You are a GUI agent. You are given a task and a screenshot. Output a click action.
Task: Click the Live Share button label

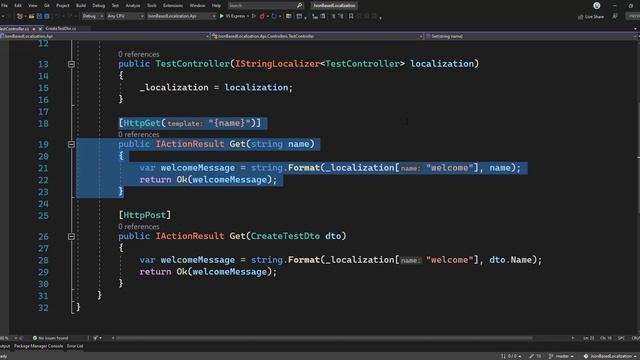click(594, 17)
